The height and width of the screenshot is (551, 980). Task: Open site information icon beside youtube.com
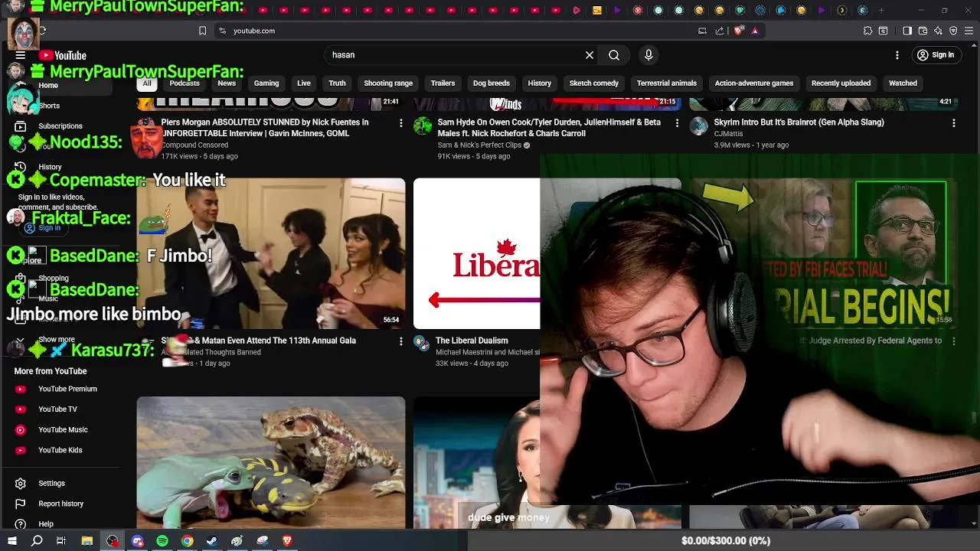pyautogui.click(x=222, y=31)
